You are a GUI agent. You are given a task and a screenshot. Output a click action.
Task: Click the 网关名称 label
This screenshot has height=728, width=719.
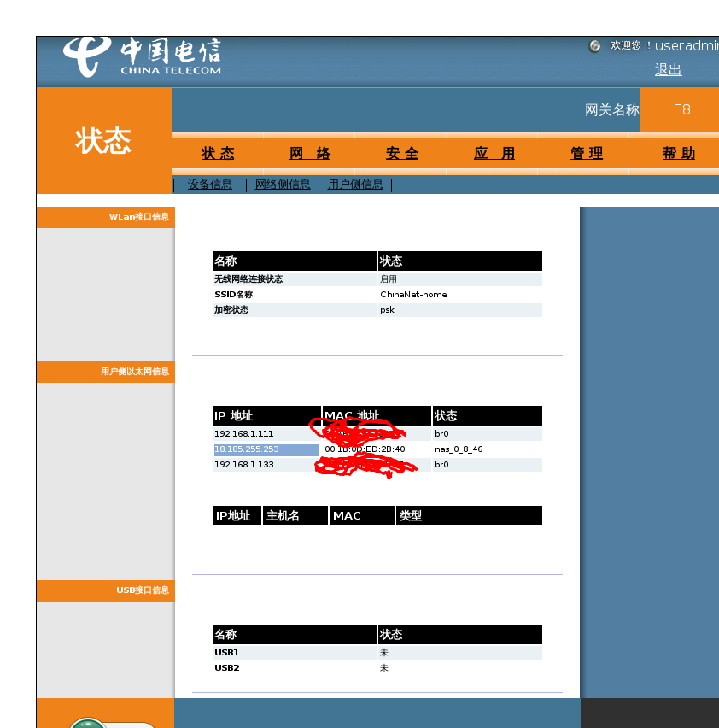tap(612, 110)
